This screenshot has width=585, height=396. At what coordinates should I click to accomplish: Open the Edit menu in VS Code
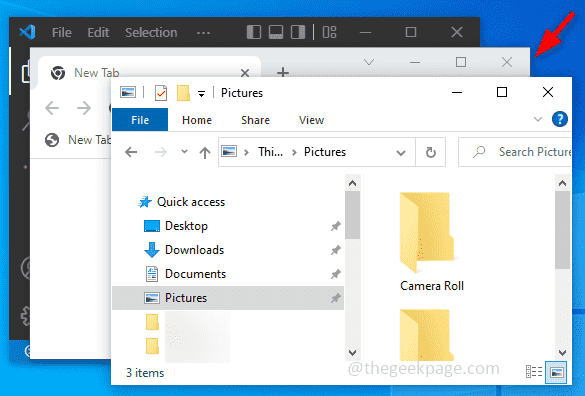pos(98,32)
